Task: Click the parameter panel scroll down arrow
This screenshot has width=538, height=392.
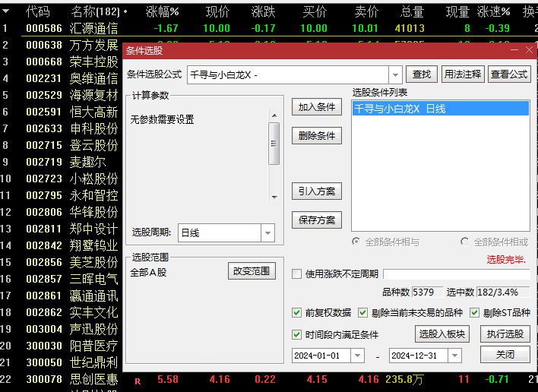Action: (274, 198)
